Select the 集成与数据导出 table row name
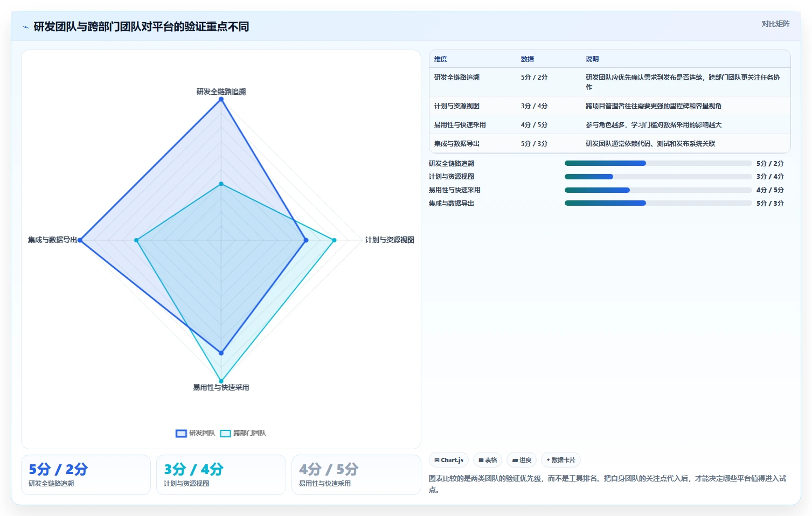The image size is (812, 516). click(457, 144)
